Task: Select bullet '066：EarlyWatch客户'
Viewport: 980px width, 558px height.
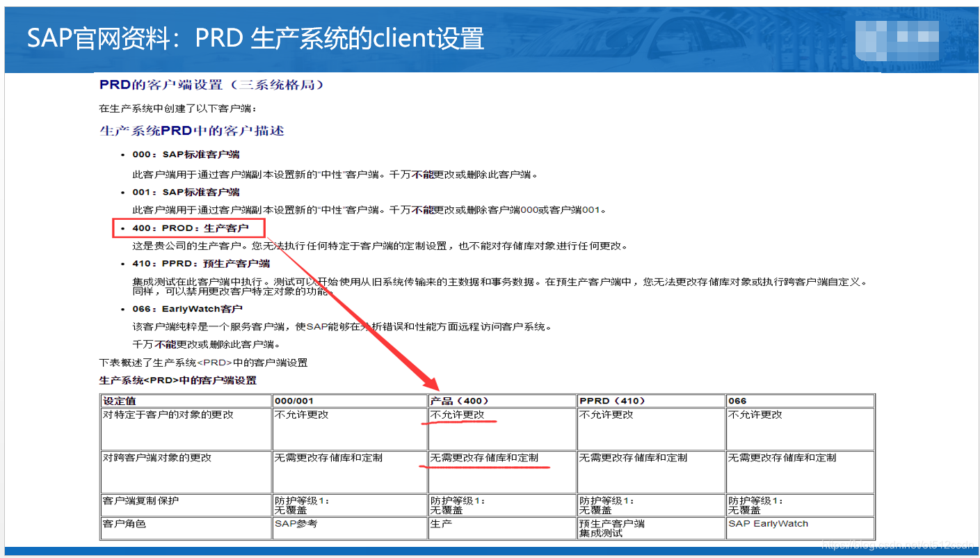Action: (x=187, y=309)
